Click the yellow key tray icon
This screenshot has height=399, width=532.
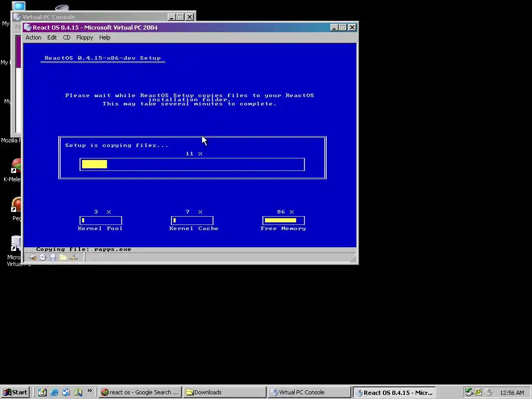(x=478, y=393)
